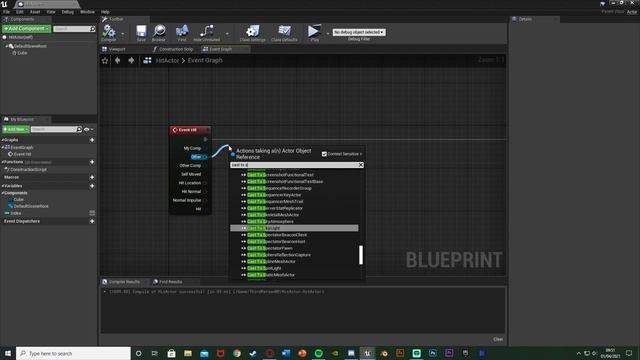
Task: Click the forward arrow in graph header
Action: pos(131,60)
